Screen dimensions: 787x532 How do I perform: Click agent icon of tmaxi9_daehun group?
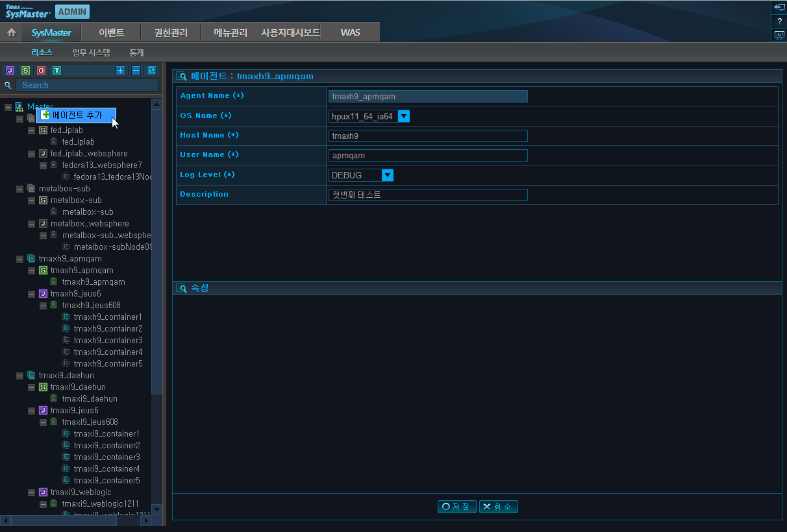tap(31, 376)
